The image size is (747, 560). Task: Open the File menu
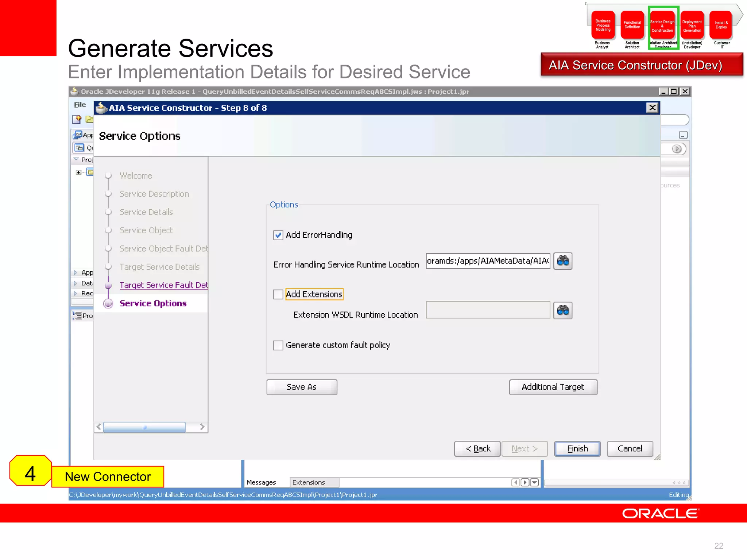[x=80, y=105]
